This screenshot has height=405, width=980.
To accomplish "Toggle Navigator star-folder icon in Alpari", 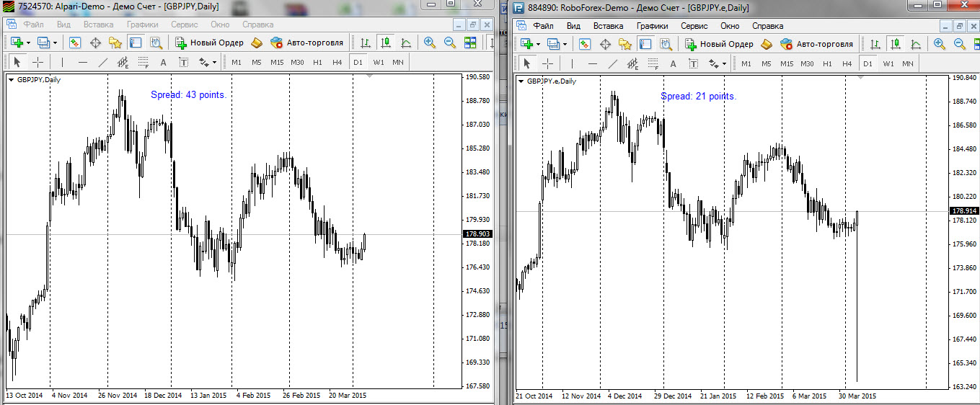I will pos(115,43).
